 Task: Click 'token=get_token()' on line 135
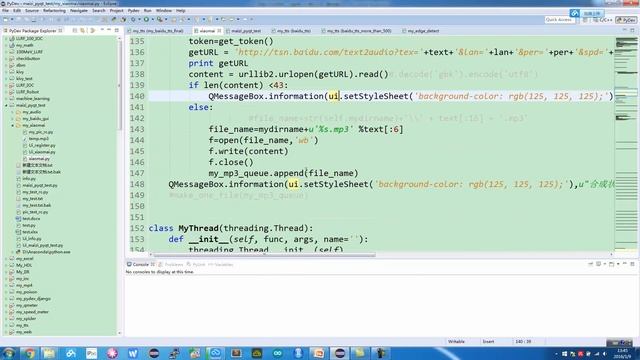point(231,41)
